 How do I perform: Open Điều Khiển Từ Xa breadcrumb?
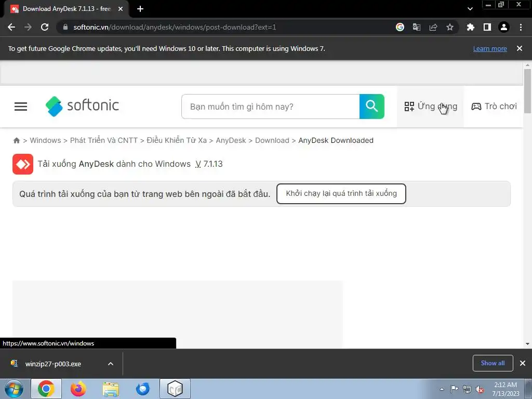coord(177,140)
